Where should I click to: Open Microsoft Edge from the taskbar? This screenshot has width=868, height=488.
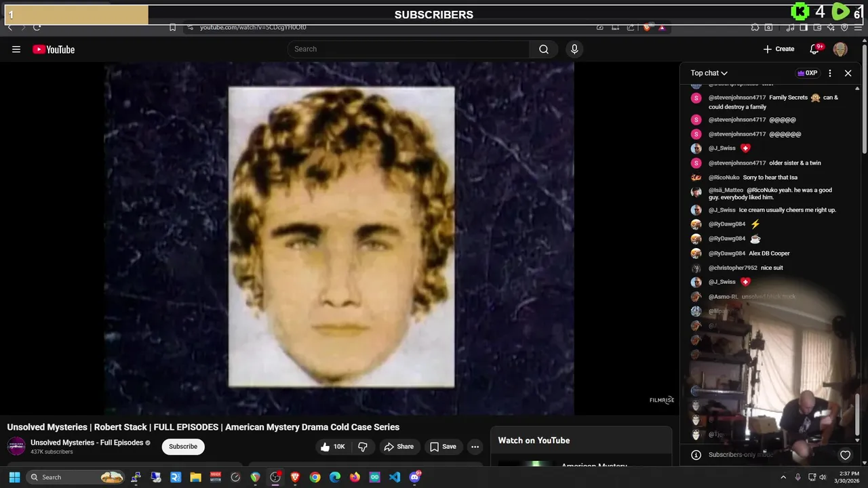tap(335, 477)
